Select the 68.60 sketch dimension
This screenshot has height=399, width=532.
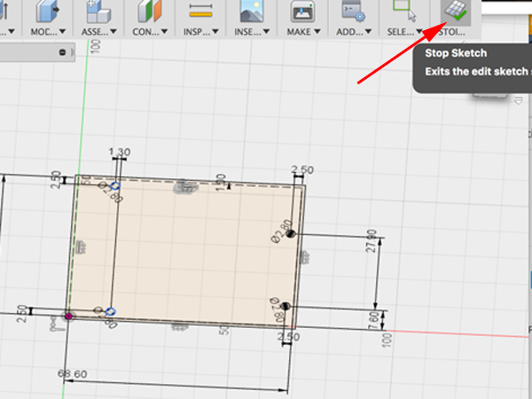73,374
